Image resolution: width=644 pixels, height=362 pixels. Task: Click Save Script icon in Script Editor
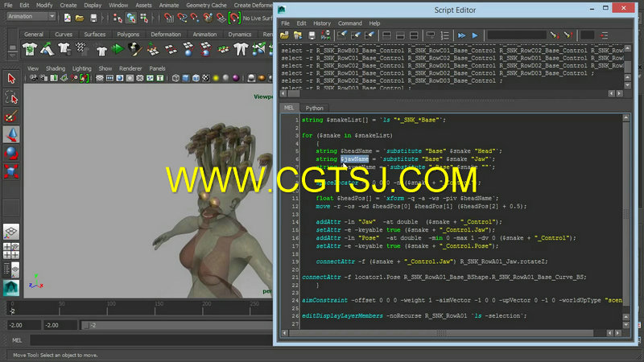click(312, 35)
